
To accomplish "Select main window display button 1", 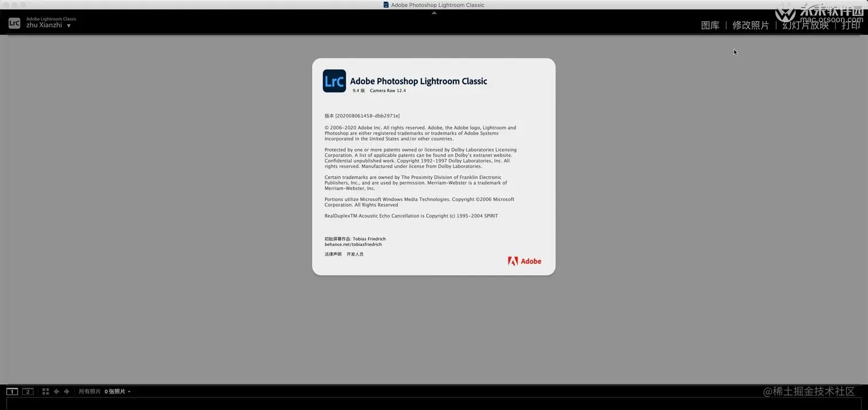I will (x=12, y=392).
